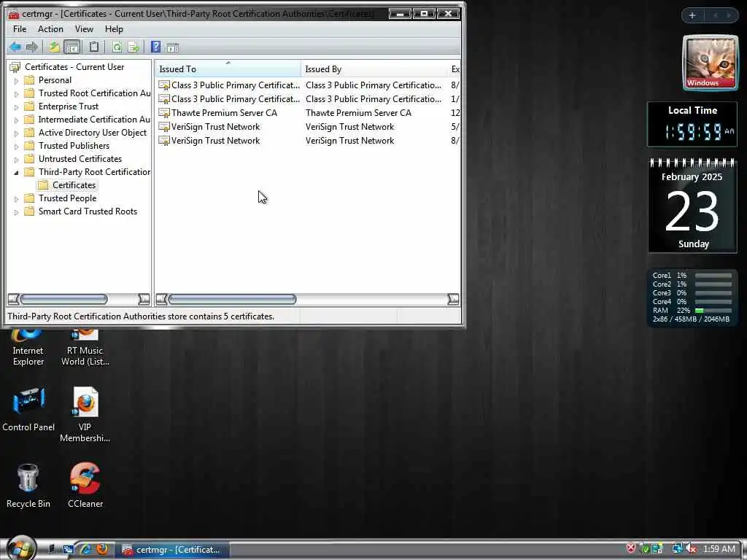This screenshot has width=747, height=560.
Task: Click the network connection tray icon
Action: [x=677, y=548]
